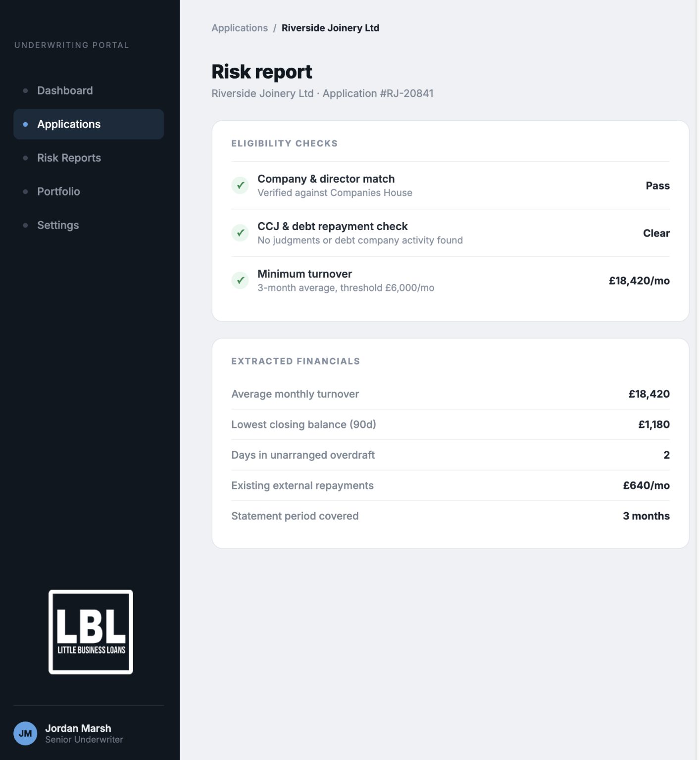Viewport: 700px width, 760px height.
Task: Click Riverside Joinery Ltd breadcrumb
Action: coord(330,28)
